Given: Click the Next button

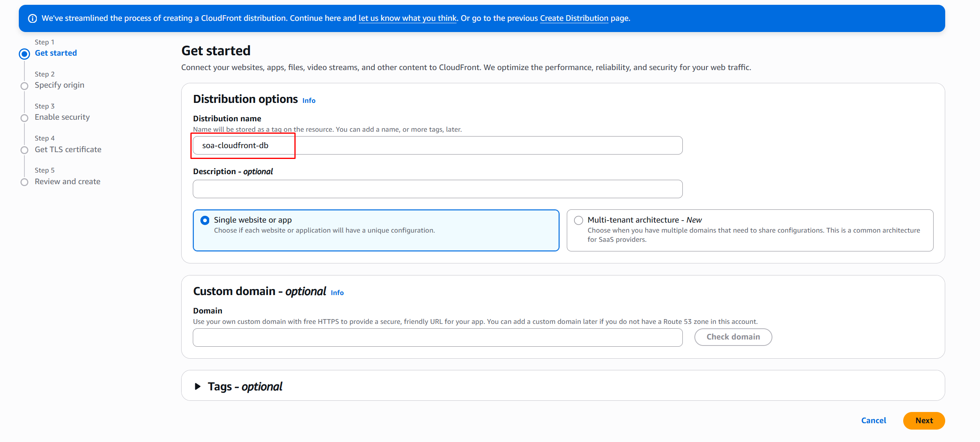Looking at the screenshot, I should 924,420.
